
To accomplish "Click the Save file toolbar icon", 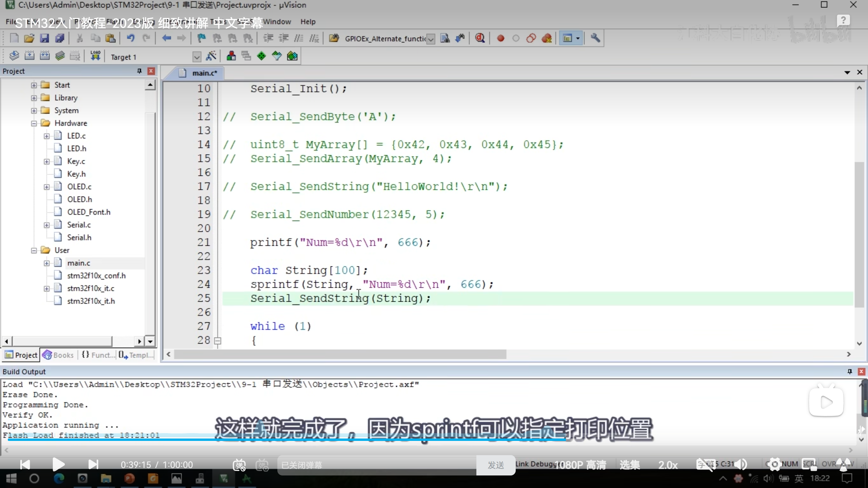I will coord(44,38).
